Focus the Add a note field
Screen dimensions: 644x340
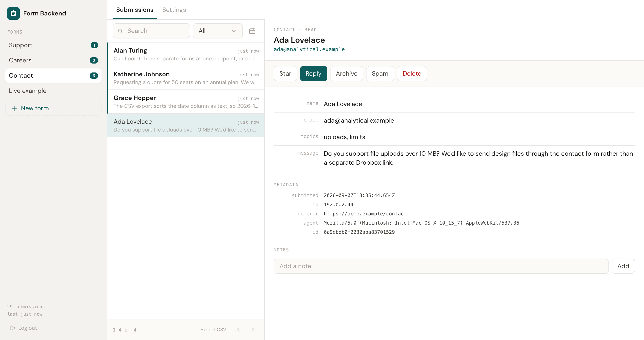click(441, 266)
